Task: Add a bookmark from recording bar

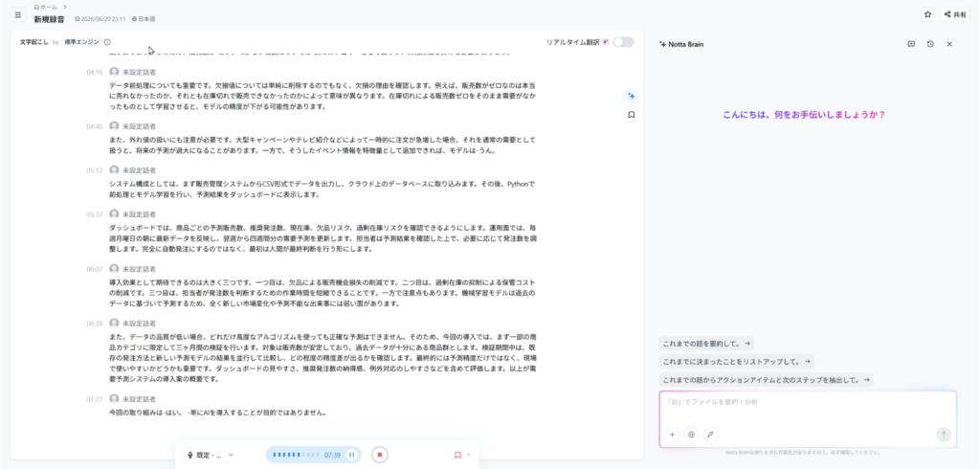Action: pos(457,455)
